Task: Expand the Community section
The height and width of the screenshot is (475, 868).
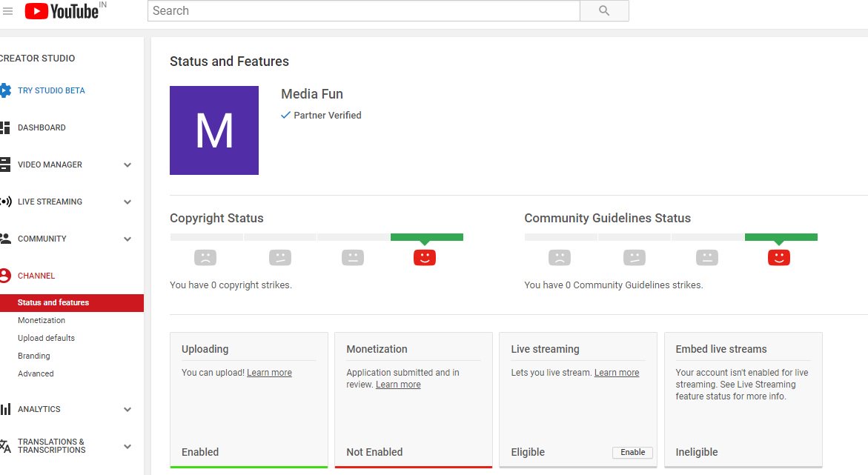Action: coord(127,239)
